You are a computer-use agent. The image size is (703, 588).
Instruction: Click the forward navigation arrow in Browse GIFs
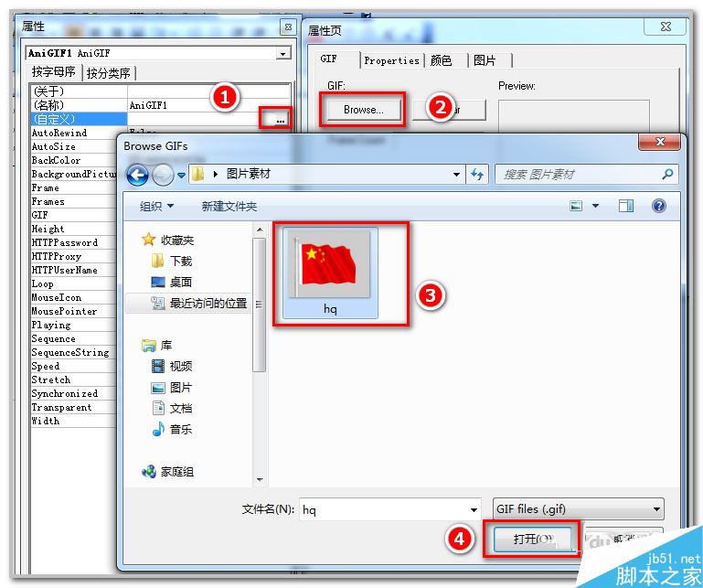pos(163,175)
